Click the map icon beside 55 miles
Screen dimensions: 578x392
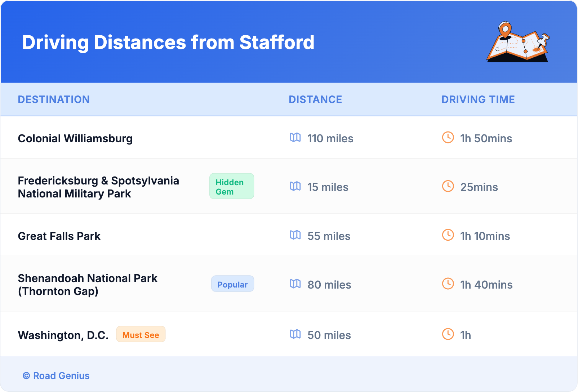(x=295, y=235)
